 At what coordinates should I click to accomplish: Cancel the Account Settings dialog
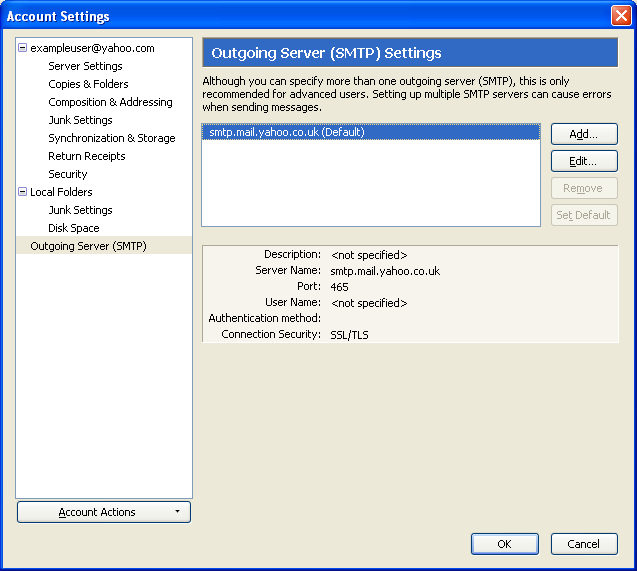[x=584, y=544]
